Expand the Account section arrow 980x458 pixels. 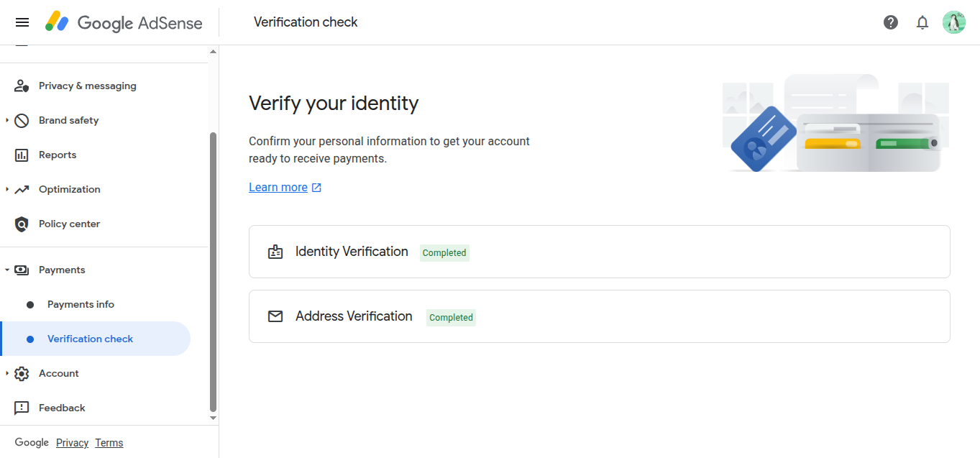click(7, 373)
